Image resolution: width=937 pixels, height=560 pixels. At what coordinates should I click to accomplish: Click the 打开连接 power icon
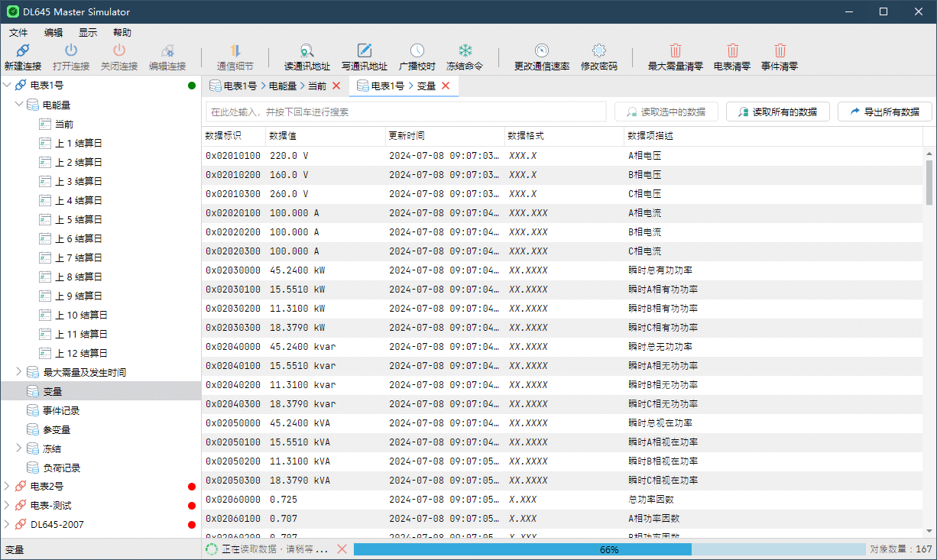(x=71, y=50)
